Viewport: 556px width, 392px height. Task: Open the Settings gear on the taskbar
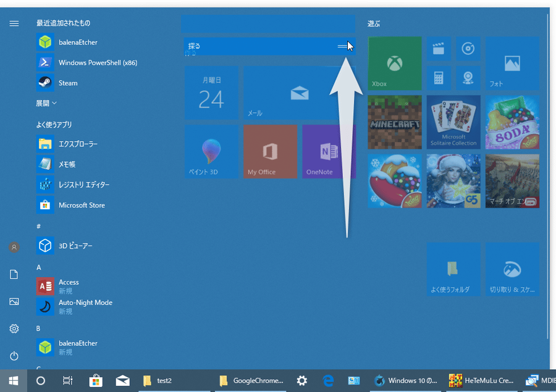pyautogui.click(x=301, y=381)
